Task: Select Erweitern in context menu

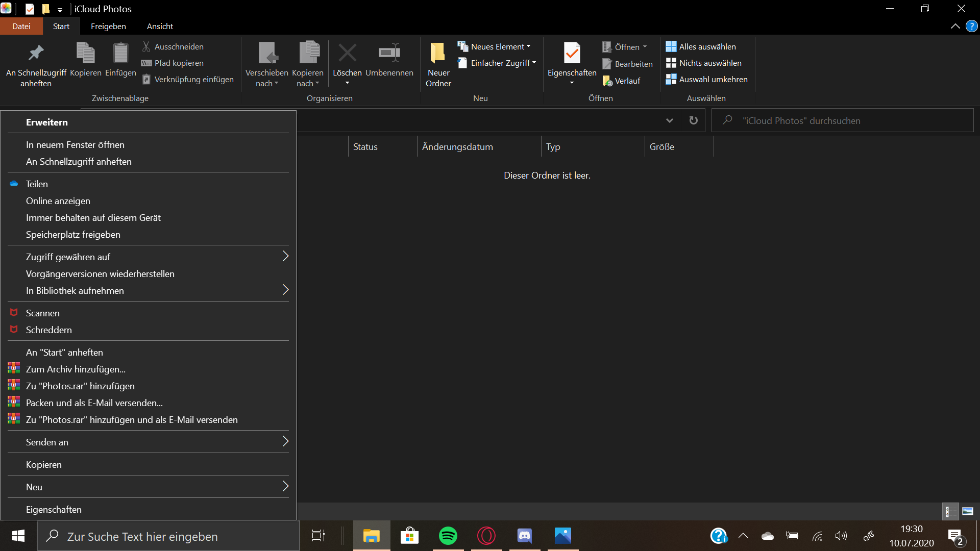Action: pos(148,122)
